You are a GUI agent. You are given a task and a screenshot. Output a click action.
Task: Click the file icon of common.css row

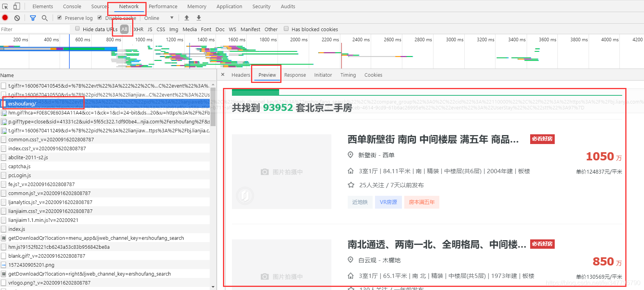(x=4, y=139)
